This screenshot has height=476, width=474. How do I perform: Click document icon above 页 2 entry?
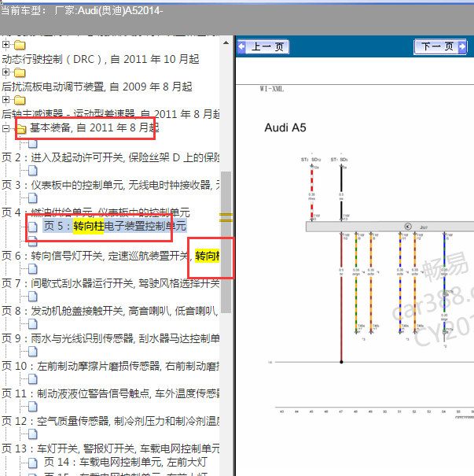(33, 144)
